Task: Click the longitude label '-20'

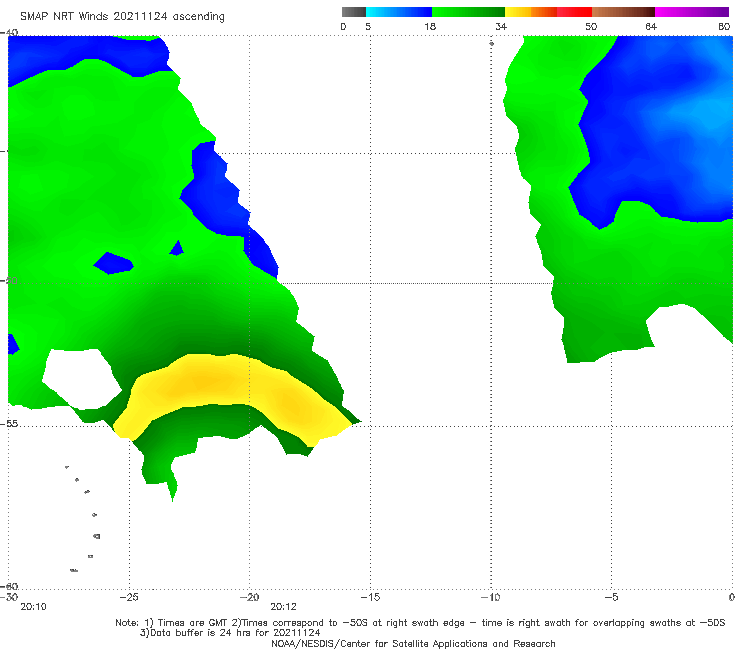Action: 250,597
